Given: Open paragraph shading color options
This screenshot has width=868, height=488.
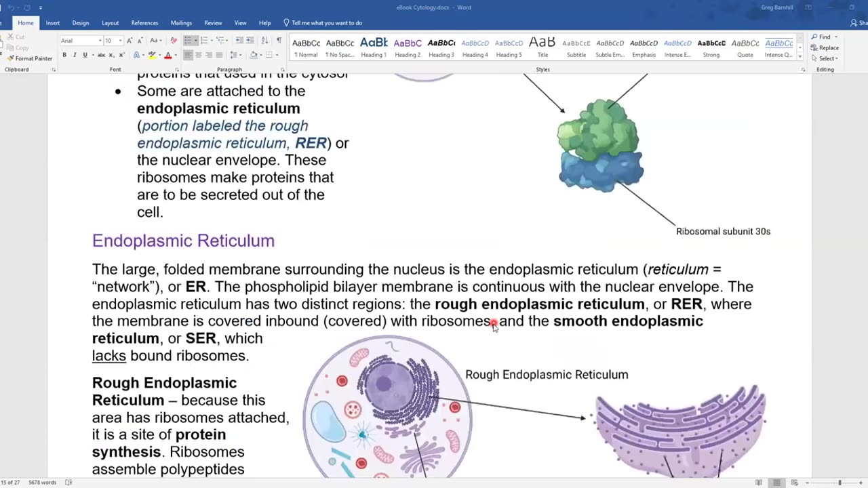Looking at the screenshot, I should tap(255, 55).
